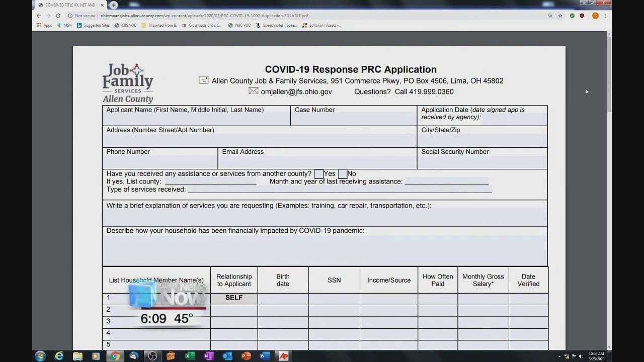Viewport: 644px width, 362px height.
Task: Open the Imported From IE bookmarks folder
Action: point(159,25)
